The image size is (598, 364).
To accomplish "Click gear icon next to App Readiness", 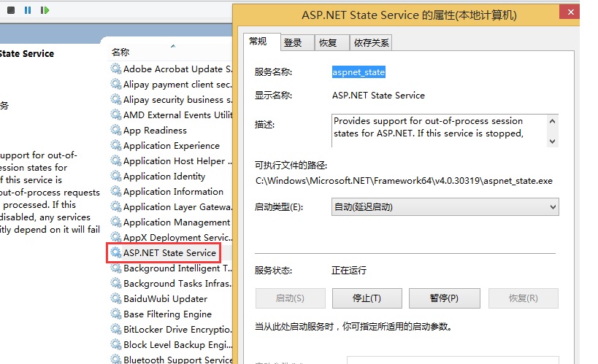I will (116, 130).
